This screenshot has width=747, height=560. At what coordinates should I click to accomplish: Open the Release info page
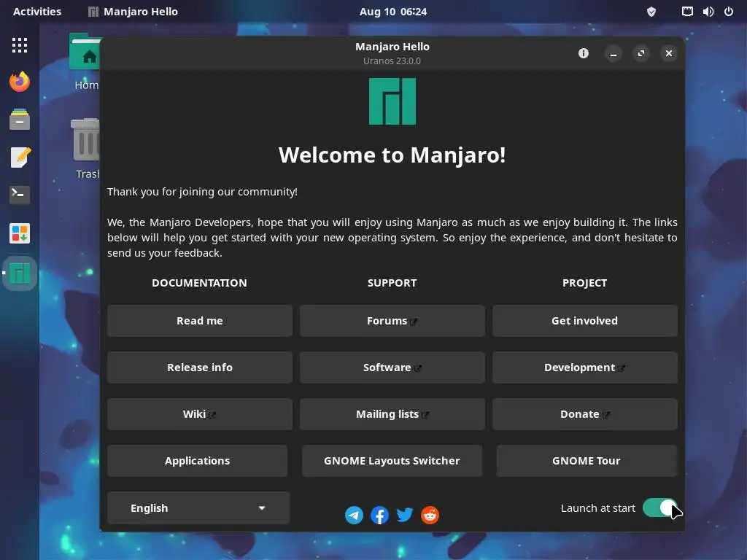pyautogui.click(x=200, y=367)
